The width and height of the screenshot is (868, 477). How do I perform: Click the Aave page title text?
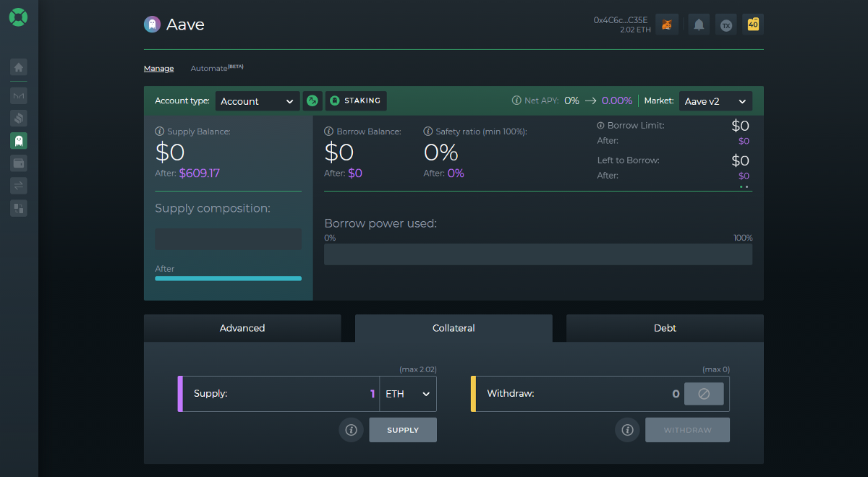[x=185, y=25]
